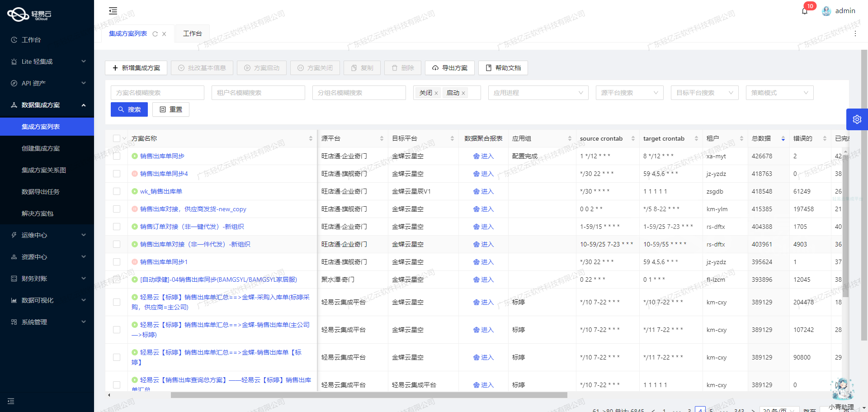Open 进入 report for wk_销售出库单
Screen dimensions: 868x412
(x=483, y=191)
